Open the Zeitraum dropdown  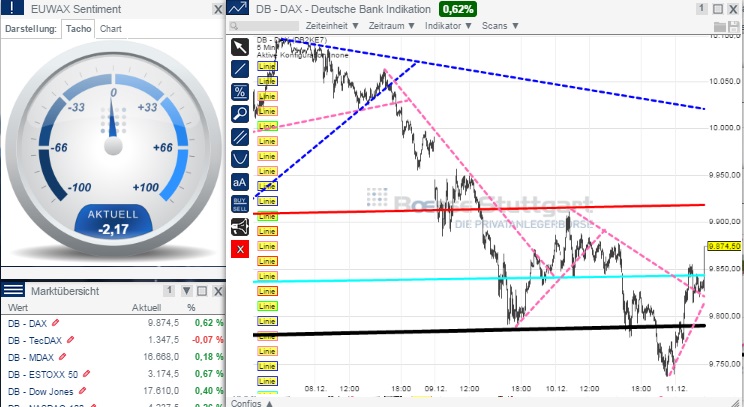tap(391, 26)
